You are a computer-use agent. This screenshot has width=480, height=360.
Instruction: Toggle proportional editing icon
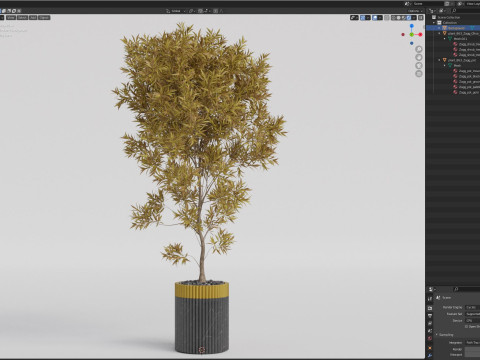[x=216, y=11]
